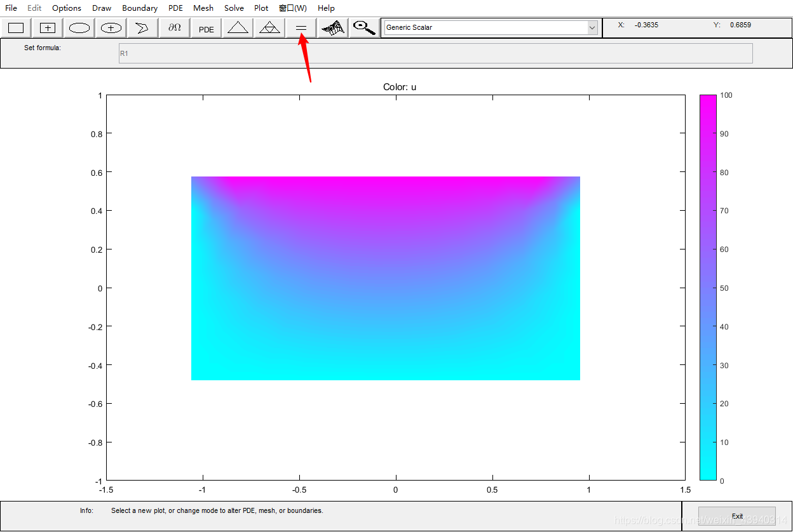Open the Options menu
793x532 pixels.
pos(67,8)
